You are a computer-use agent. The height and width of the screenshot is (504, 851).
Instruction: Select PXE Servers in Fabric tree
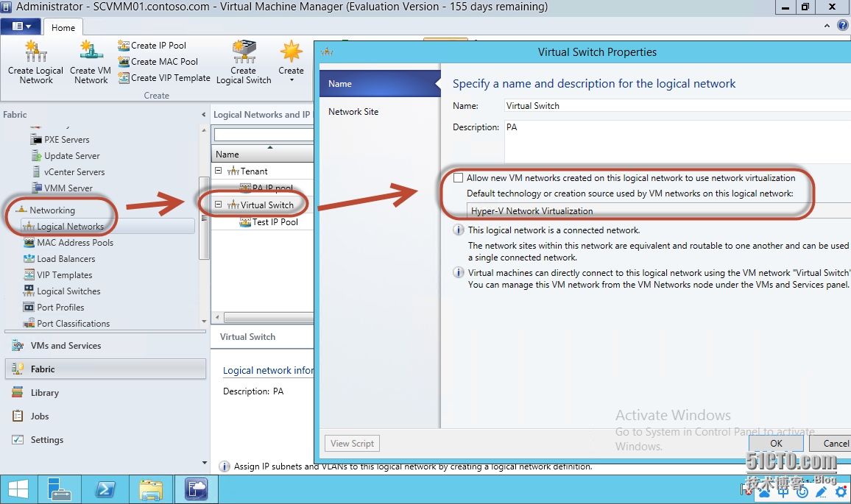[x=66, y=139]
